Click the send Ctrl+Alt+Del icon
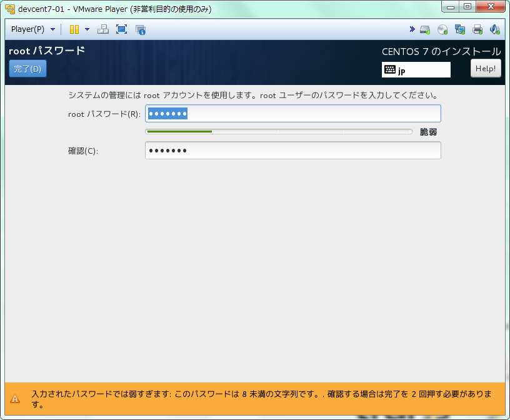The height and width of the screenshot is (420, 510). (x=103, y=29)
